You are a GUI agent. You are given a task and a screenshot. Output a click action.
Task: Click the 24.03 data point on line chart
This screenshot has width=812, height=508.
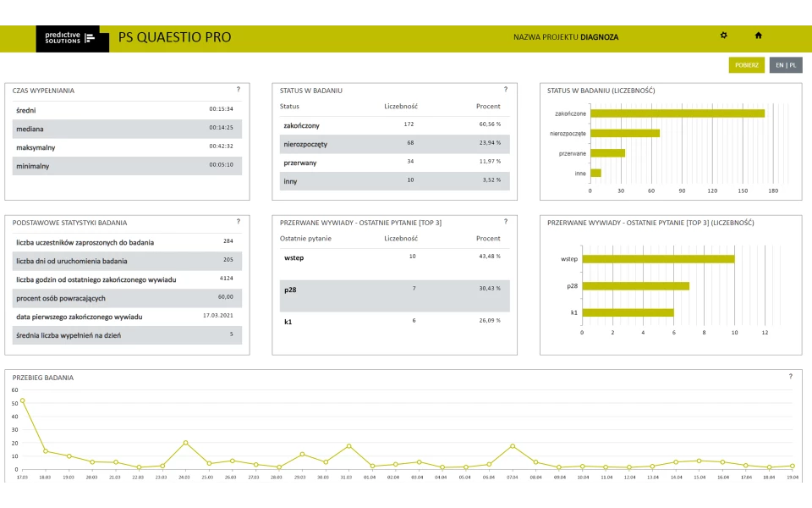[x=185, y=443]
